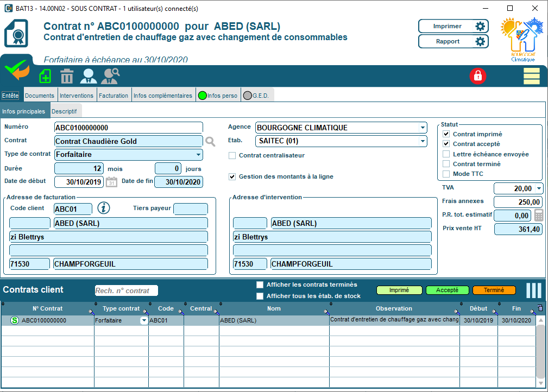
Task: Click the orange Terminé color legend
Action: [494, 290]
